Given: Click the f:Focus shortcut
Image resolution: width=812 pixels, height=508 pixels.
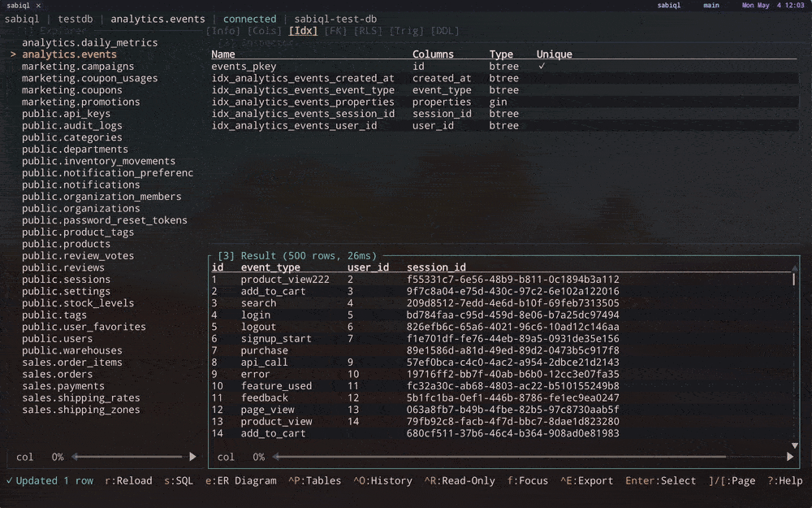Looking at the screenshot, I should [x=528, y=480].
